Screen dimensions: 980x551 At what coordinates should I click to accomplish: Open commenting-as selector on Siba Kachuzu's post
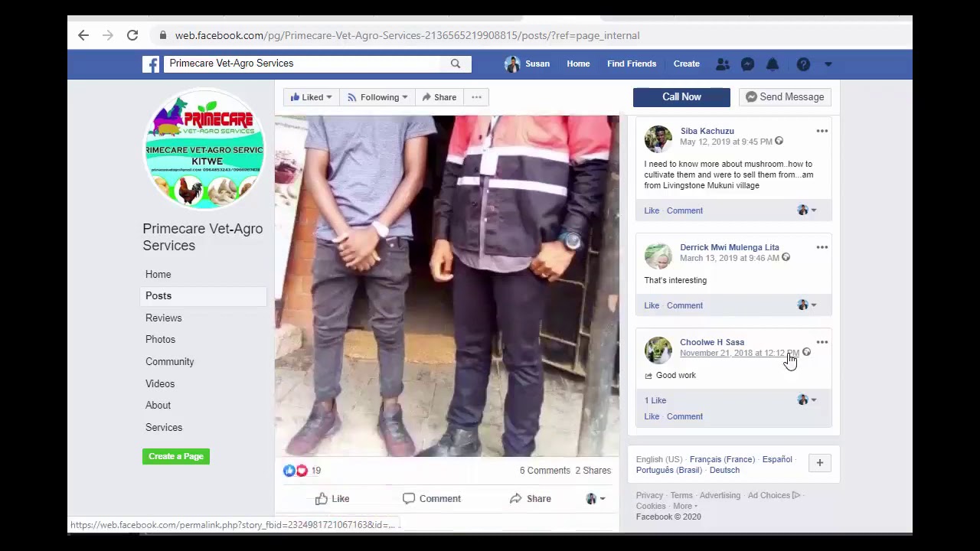pyautogui.click(x=806, y=210)
